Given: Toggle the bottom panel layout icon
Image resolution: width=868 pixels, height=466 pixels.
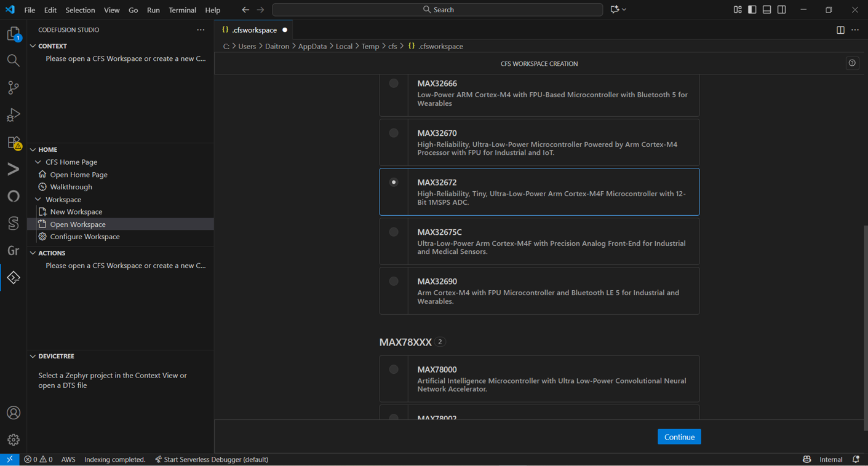Looking at the screenshot, I should (767, 10).
